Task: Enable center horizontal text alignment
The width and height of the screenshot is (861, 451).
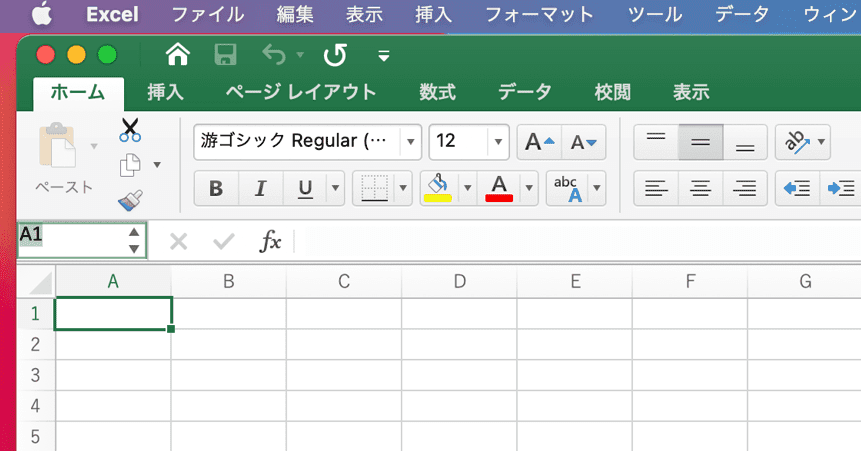Action: click(701, 187)
